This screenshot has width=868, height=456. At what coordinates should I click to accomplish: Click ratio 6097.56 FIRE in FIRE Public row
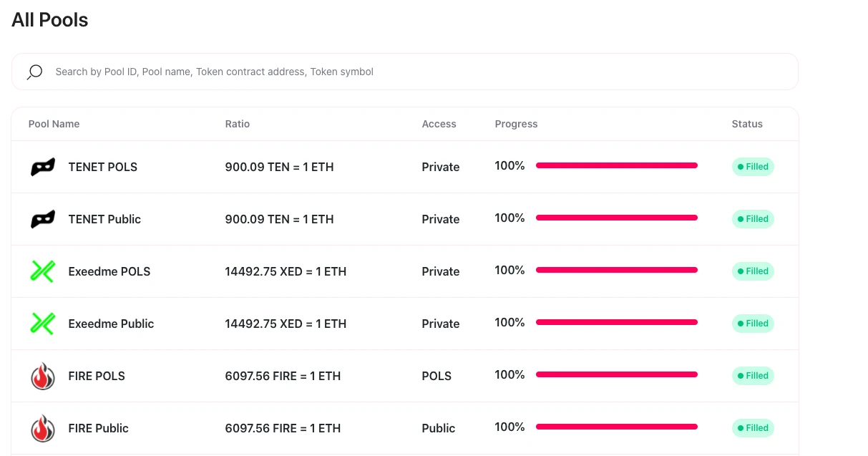coord(283,428)
